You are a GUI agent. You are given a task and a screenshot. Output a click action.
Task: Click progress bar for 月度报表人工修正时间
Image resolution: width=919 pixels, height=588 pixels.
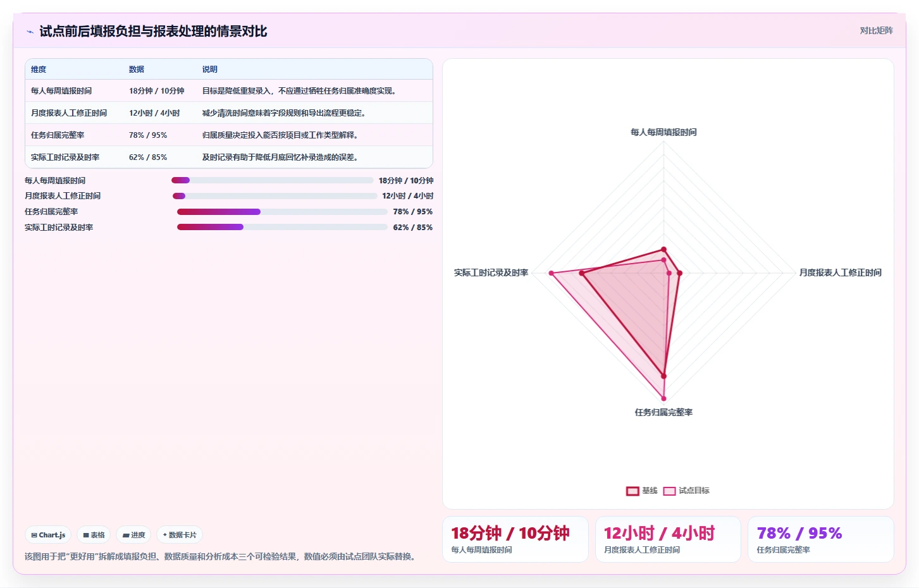coord(274,196)
